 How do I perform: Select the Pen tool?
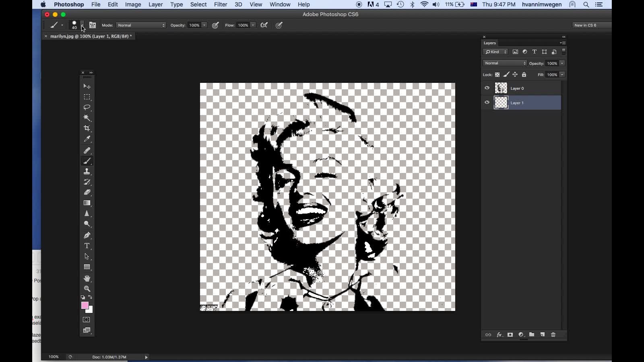coord(87,235)
